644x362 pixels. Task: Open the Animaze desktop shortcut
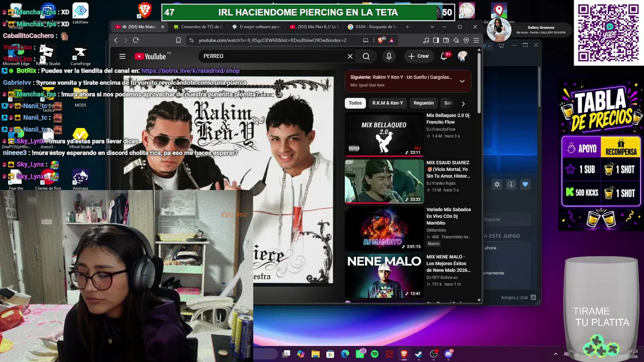tap(80, 179)
